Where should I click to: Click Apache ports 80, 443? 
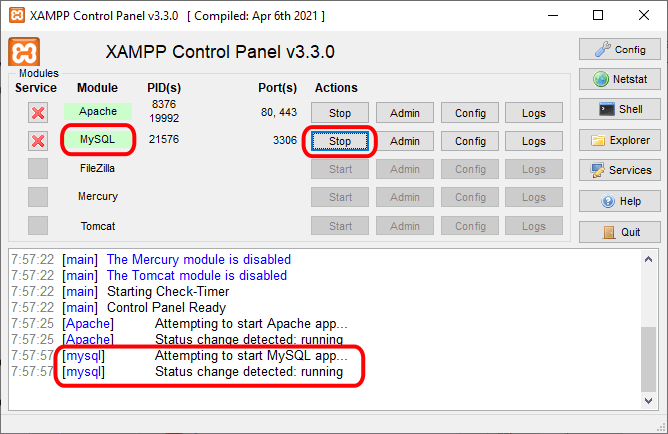click(279, 112)
